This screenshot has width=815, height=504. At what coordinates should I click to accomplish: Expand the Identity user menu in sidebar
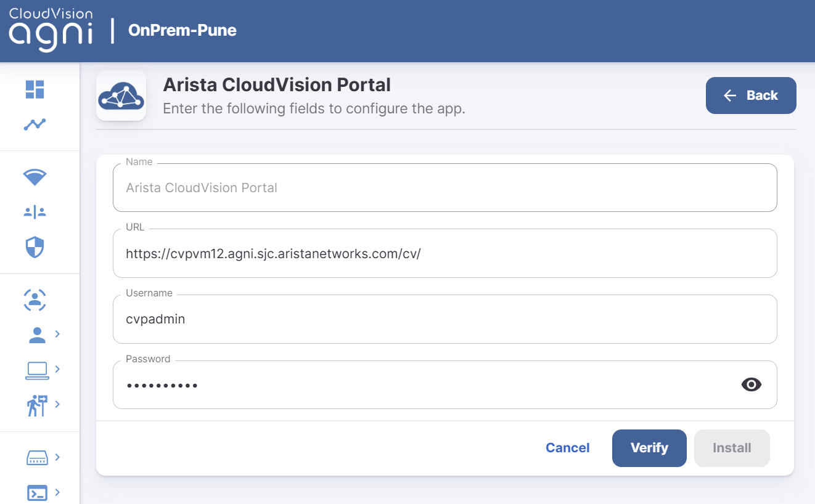pos(37,334)
